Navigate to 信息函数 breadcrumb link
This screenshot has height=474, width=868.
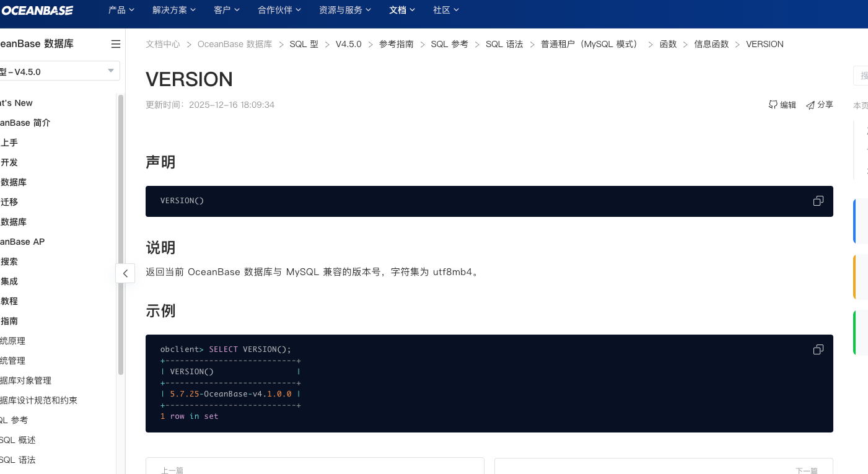tap(711, 44)
